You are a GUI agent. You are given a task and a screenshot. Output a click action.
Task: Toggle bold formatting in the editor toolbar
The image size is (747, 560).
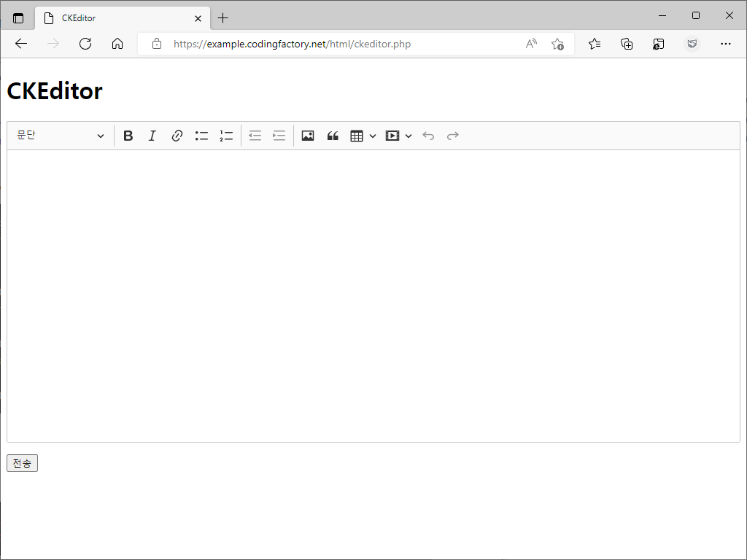(x=128, y=136)
